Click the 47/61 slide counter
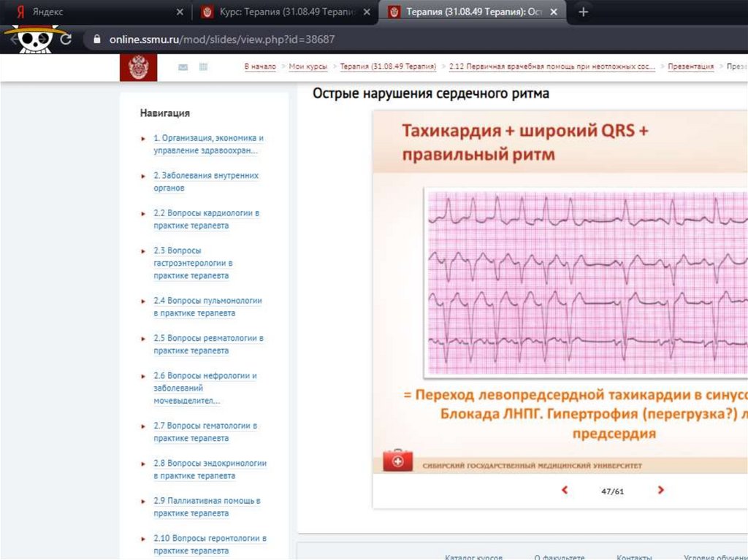 (x=613, y=491)
